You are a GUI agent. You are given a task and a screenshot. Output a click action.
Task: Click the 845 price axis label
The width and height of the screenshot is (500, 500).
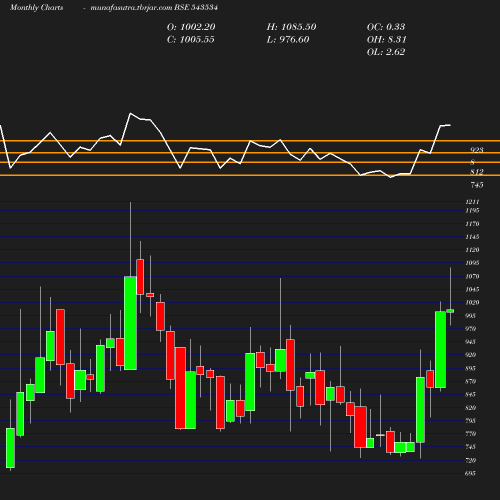[x=470, y=394]
